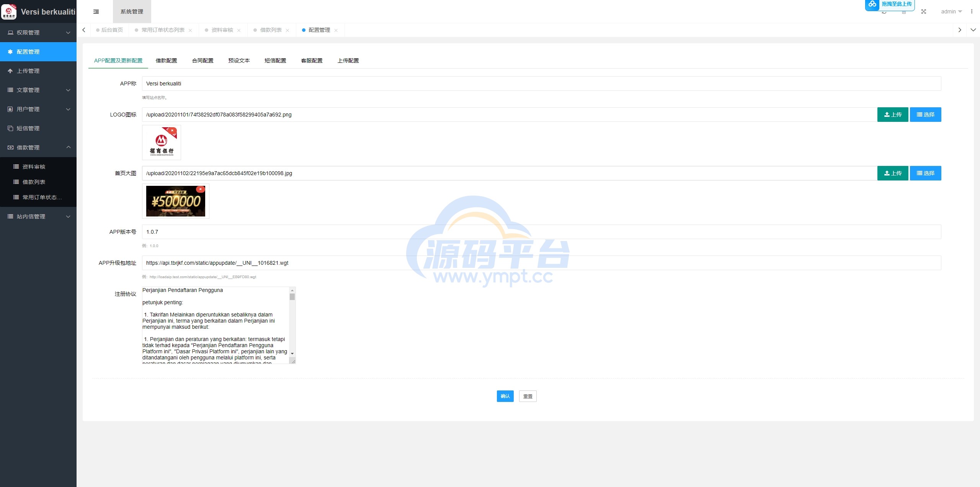Viewport: 980px width, 487px height.
Task: Switch to the 常用订单状态列表 page tab
Action: pyautogui.click(x=163, y=30)
